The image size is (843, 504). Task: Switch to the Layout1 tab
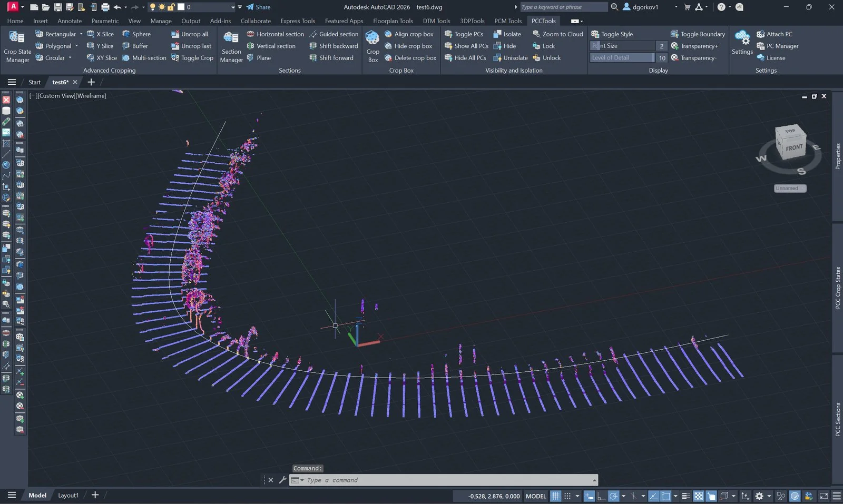pos(68,496)
